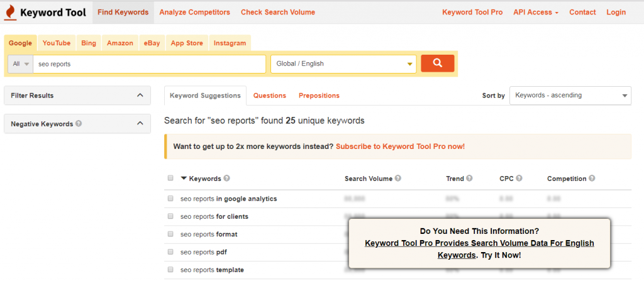Image resolution: width=644 pixels, height=281 pixels.
Task: Switch to the Bing source tab
Action: tap(88, 43)
